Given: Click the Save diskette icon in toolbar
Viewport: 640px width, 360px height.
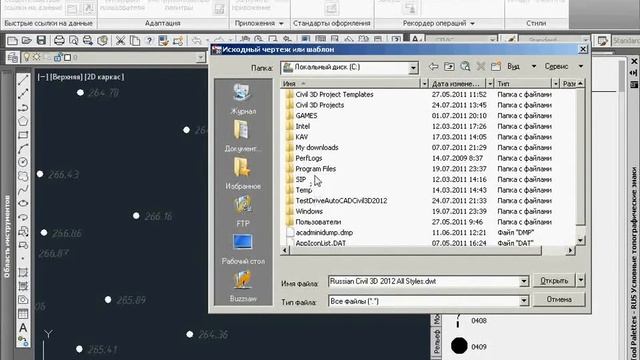Looking at the screenshot, I should [41, 40].
